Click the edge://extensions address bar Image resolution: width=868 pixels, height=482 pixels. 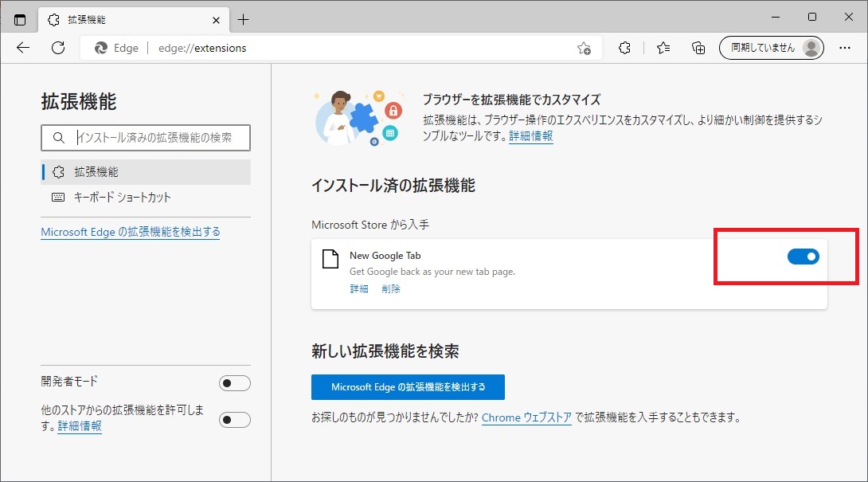point(341,48)
